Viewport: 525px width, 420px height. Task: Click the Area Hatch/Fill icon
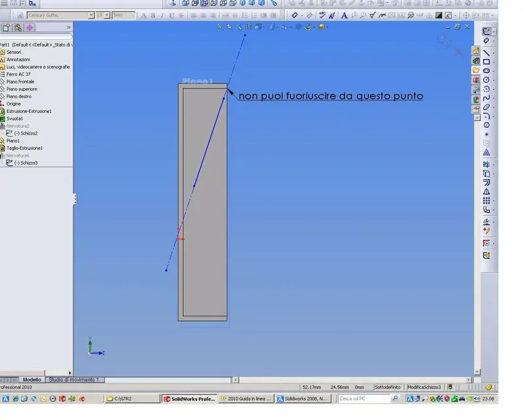tap(438, 15)
